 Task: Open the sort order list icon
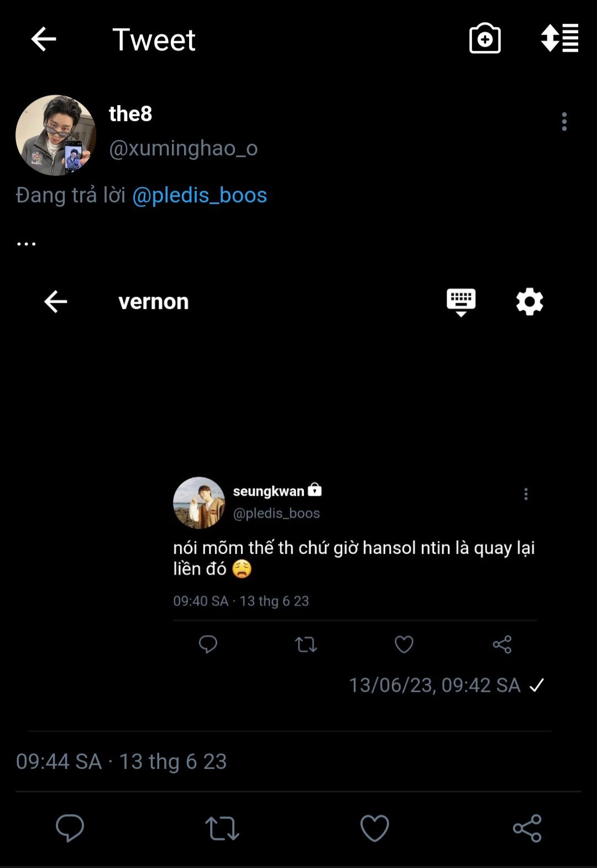[559, 39]
